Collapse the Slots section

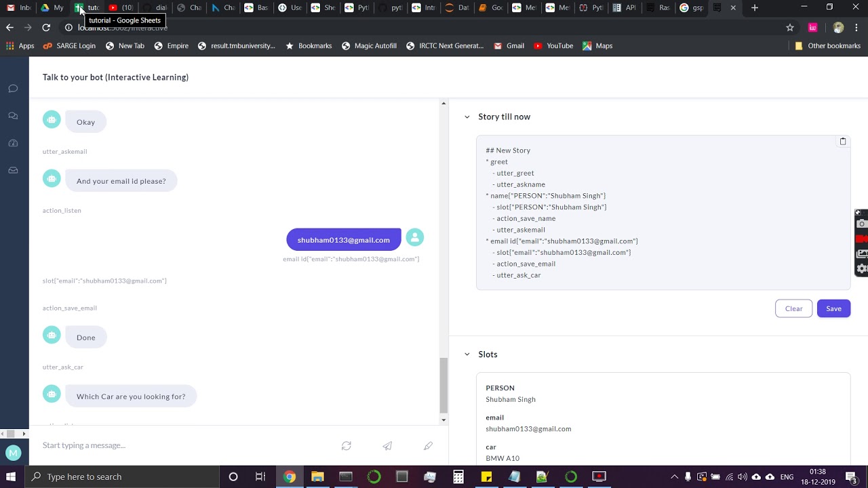[467, 354]
